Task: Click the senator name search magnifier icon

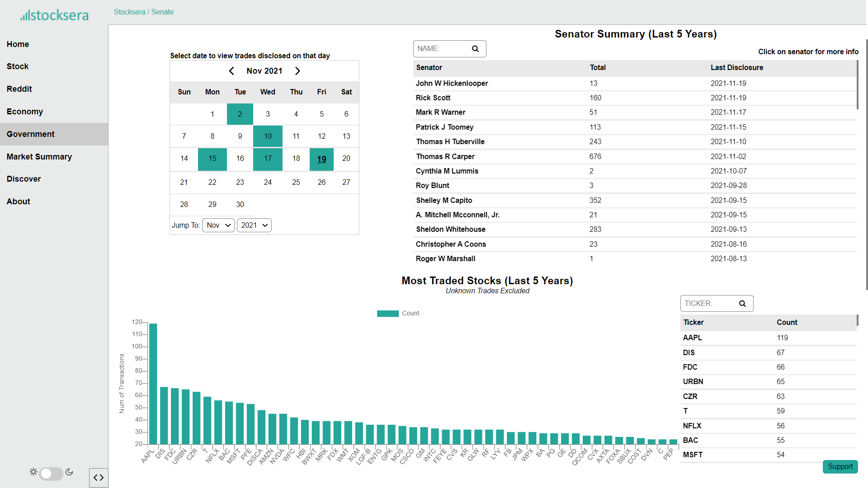Action: [x=475, y=49]
